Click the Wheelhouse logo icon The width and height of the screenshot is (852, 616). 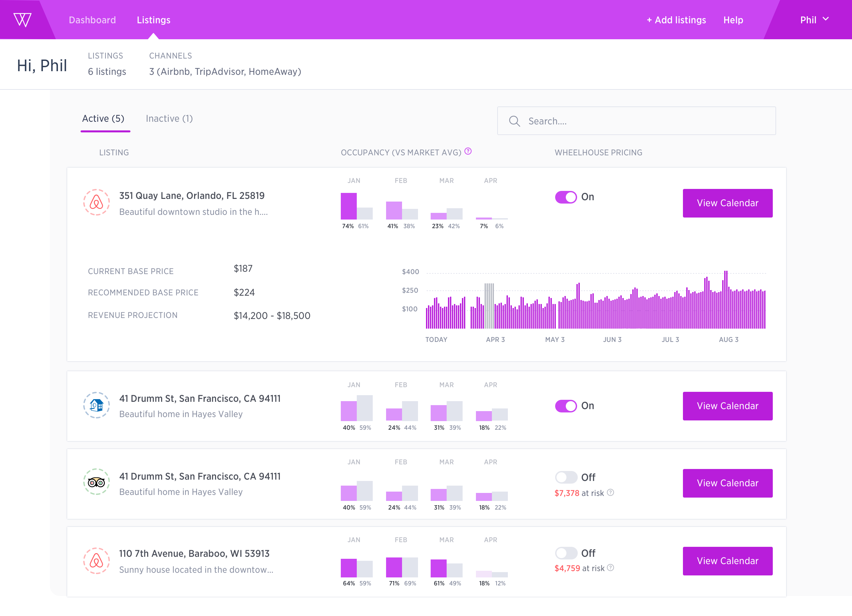22,20
